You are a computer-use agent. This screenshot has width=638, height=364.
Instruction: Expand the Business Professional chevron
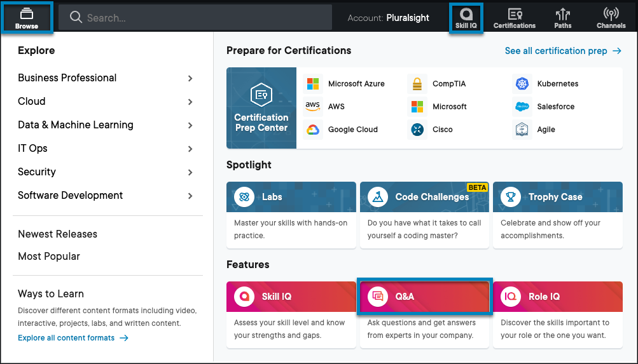point(190,78)
